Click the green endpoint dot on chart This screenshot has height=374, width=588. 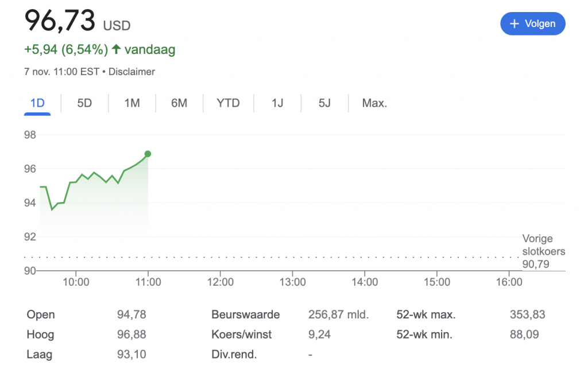click(148, 154)
